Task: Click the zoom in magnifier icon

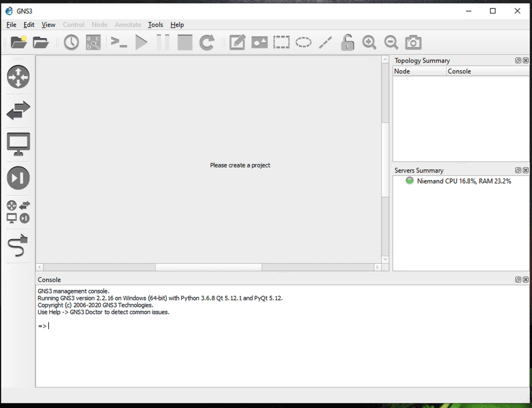Action: coord(369,42)
